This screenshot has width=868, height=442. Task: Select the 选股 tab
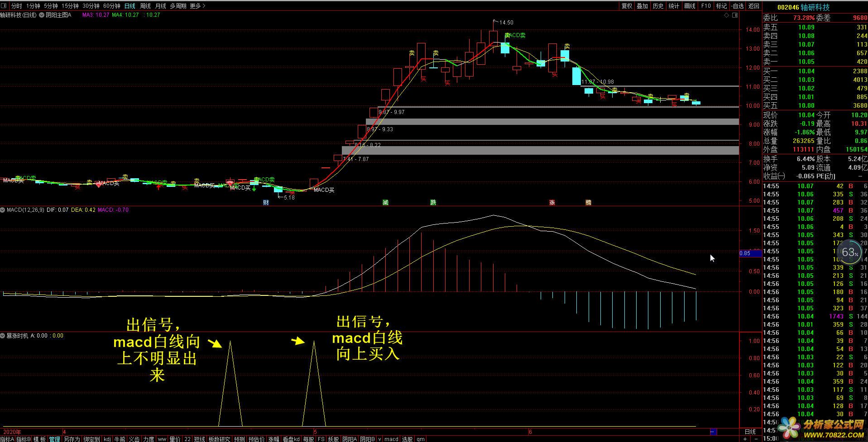point(407,439)
